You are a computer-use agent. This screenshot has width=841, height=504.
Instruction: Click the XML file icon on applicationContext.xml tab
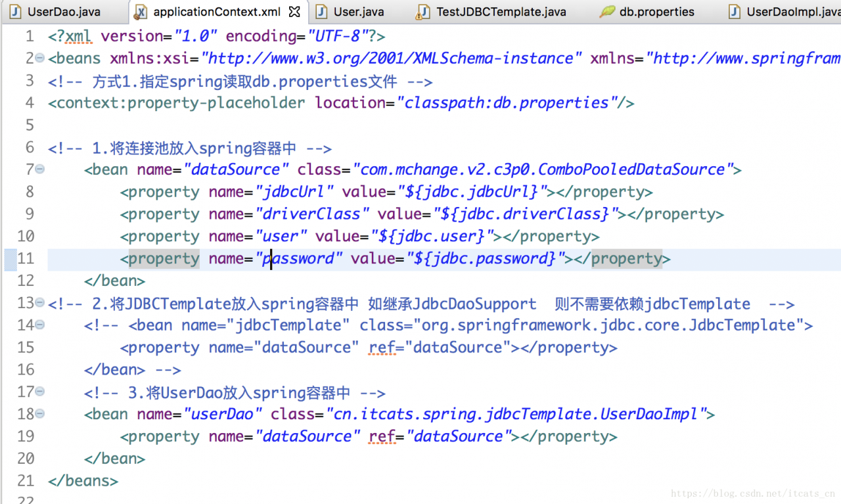[141, 12]
